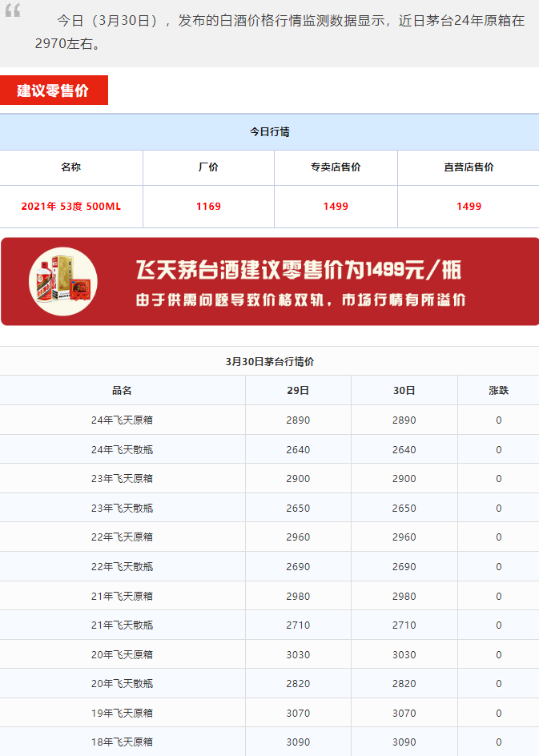The width and height of the screenshot is (539, 756).
Task: Select the 1499 value under 专卖店售价
Action: [336, 207]
